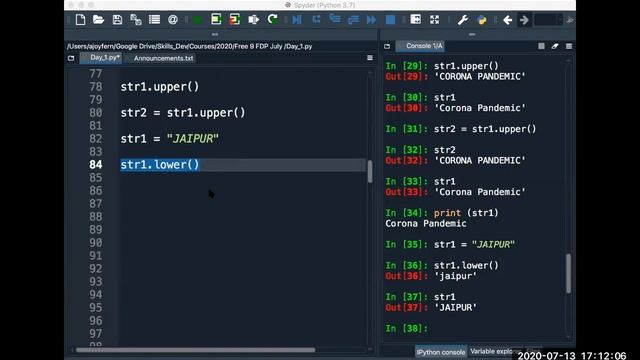Click line number 90 in the gutter

click(x=96, y=242)
